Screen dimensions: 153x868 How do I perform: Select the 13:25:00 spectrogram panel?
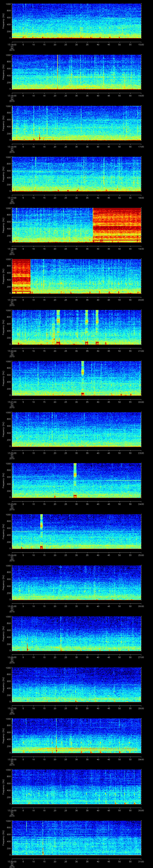click(x=76, y=582)
